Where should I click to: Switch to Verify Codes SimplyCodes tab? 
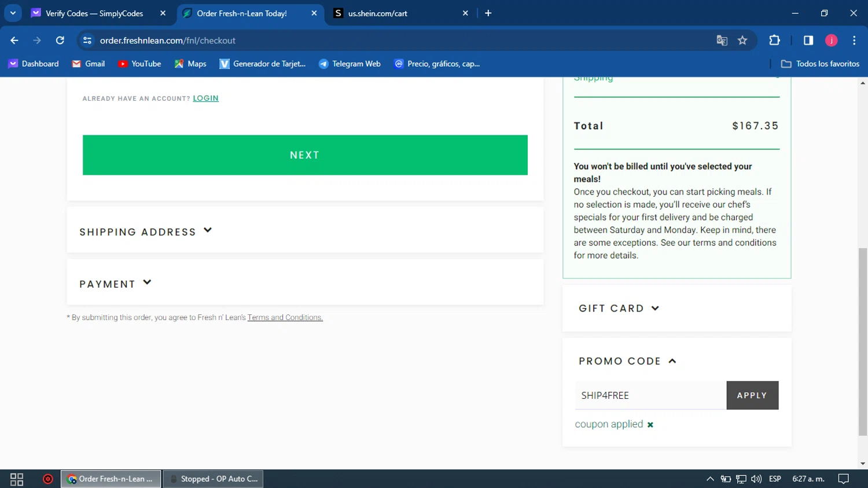click(x=94, y=13)
